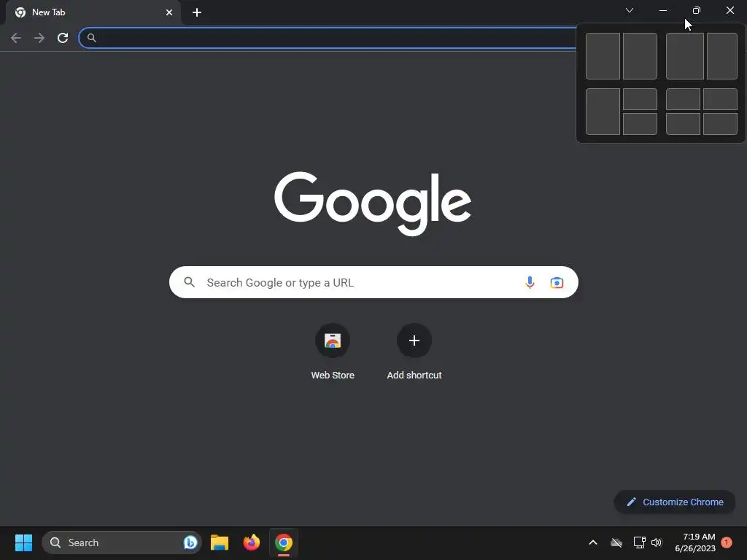The width and height of the screenshot is (747, 560).
Task: Snap to tall left pane of three-zone layout
Action: 603,112
